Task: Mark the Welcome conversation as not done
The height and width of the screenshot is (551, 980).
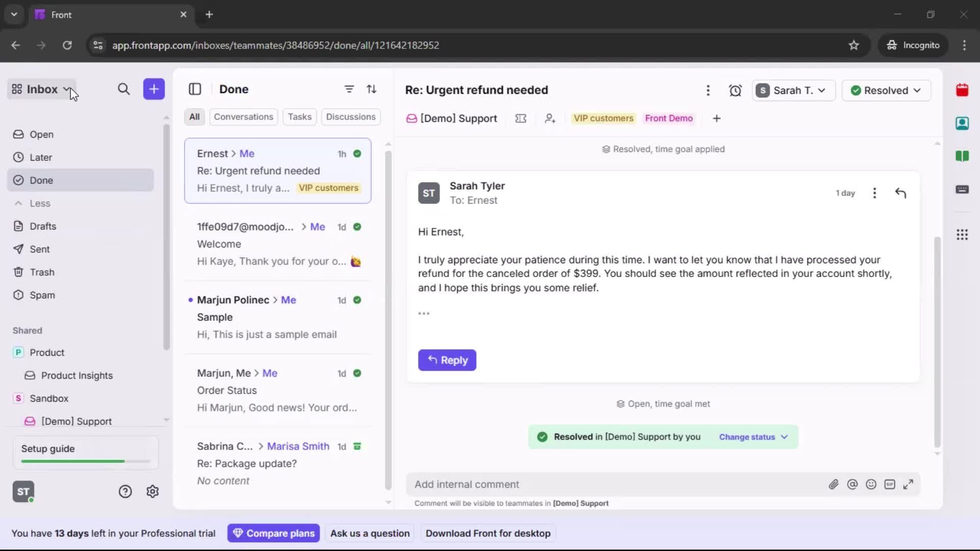Action: click(358, 227)
